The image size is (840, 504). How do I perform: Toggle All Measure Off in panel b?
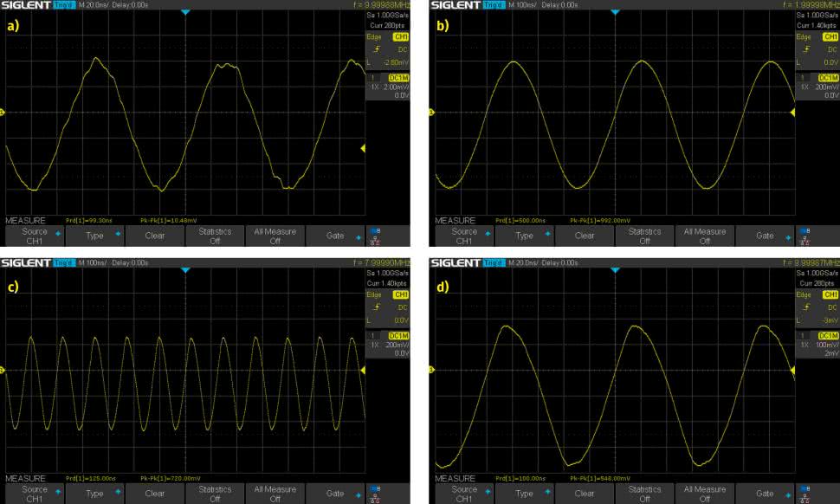pos(704,235)
